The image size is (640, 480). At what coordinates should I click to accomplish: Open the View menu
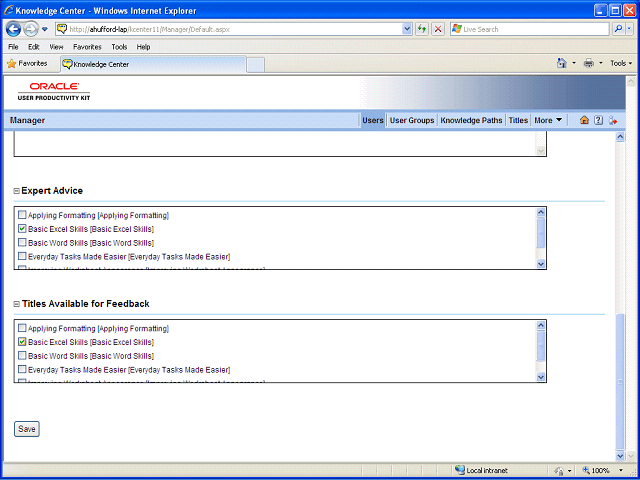(x=56, y=47)
